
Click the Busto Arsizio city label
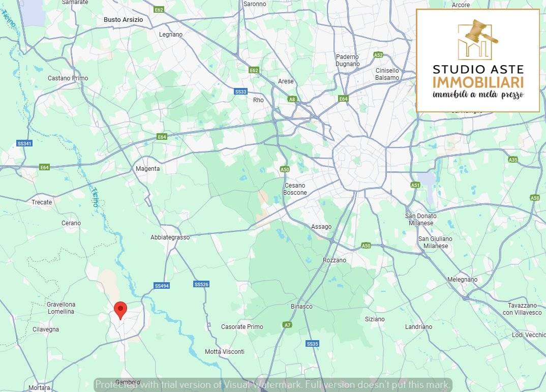[123, 20]
